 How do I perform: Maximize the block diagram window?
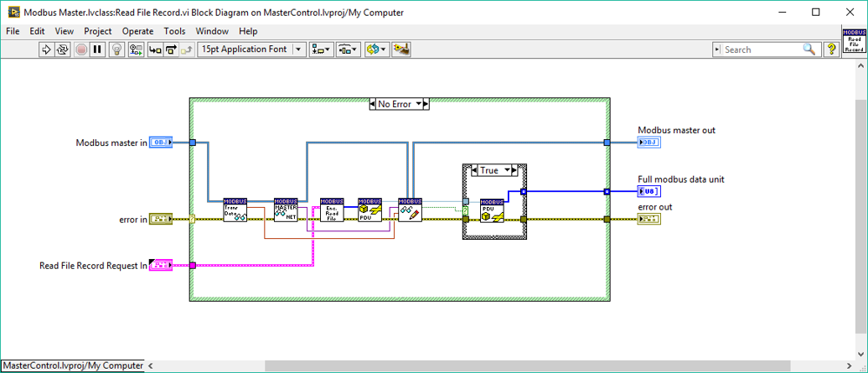coord(815,13)
